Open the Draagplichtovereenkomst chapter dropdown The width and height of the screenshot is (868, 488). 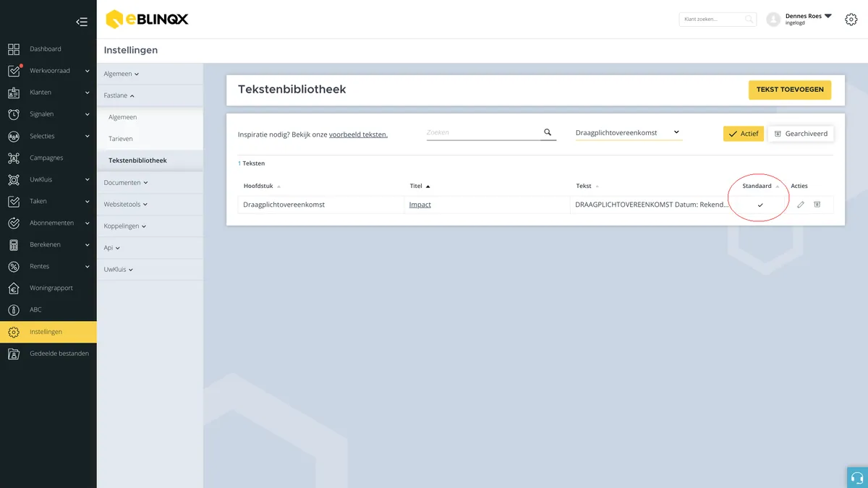pyautogui.click(x=629, y=132)
